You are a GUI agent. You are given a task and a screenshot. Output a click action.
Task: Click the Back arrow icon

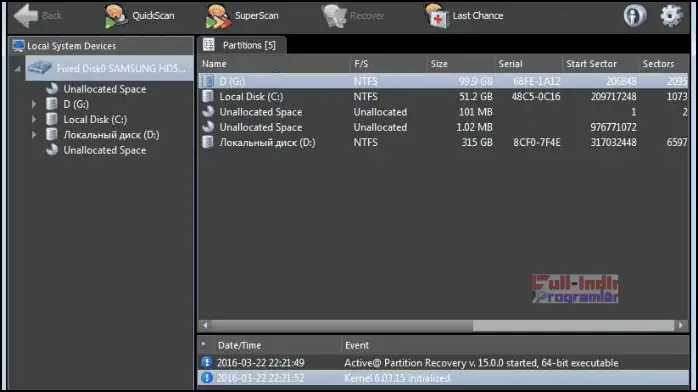coord(25,16)
